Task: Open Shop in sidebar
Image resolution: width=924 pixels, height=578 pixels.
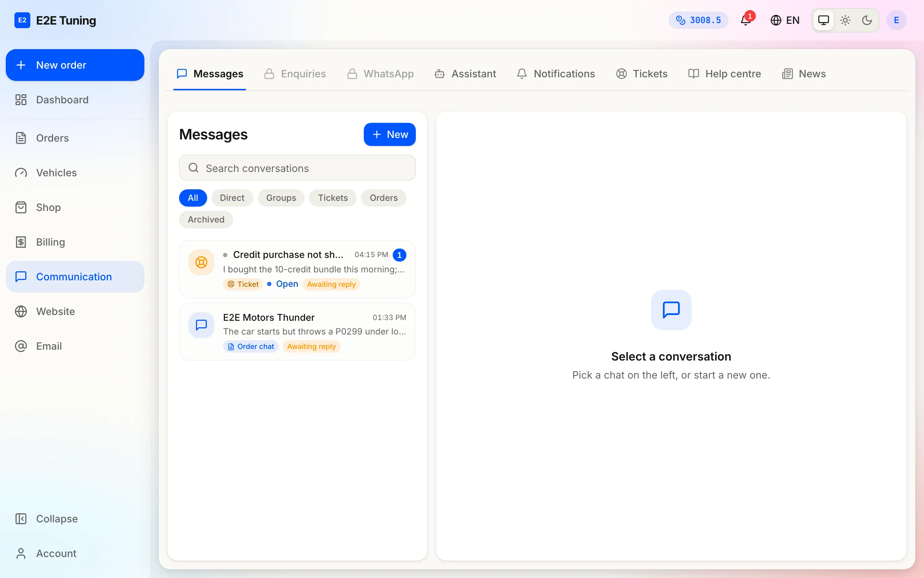Action: tap(75, 207)
